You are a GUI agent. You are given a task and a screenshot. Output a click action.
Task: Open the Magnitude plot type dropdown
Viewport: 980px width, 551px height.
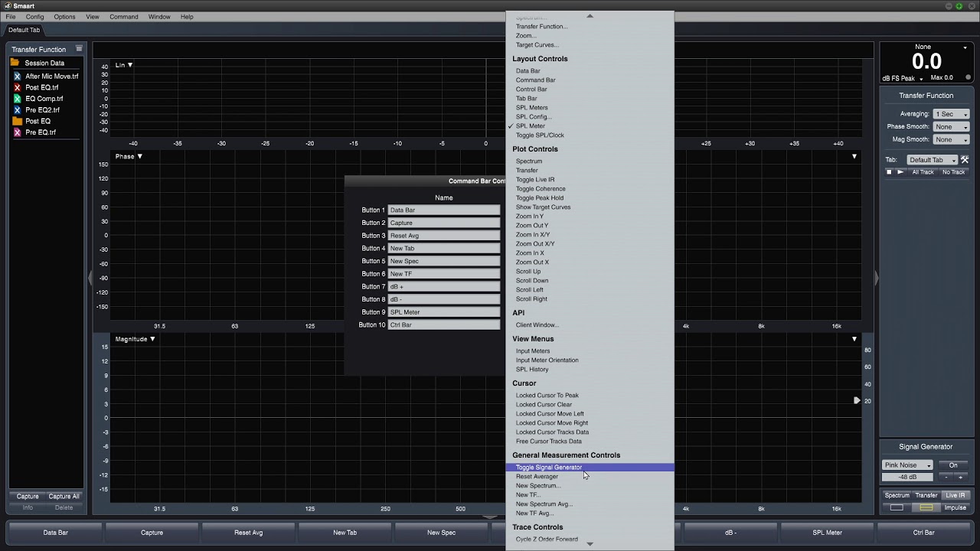click(136, 339)
